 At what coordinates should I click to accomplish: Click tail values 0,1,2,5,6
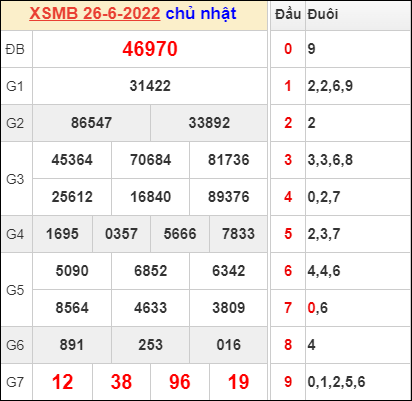[336, 382]
